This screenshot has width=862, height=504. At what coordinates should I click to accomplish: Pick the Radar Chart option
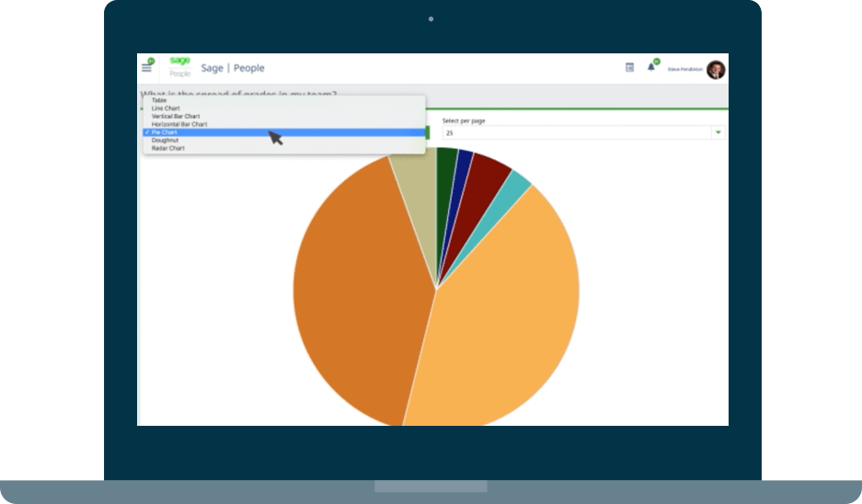(x=284, y=148)
